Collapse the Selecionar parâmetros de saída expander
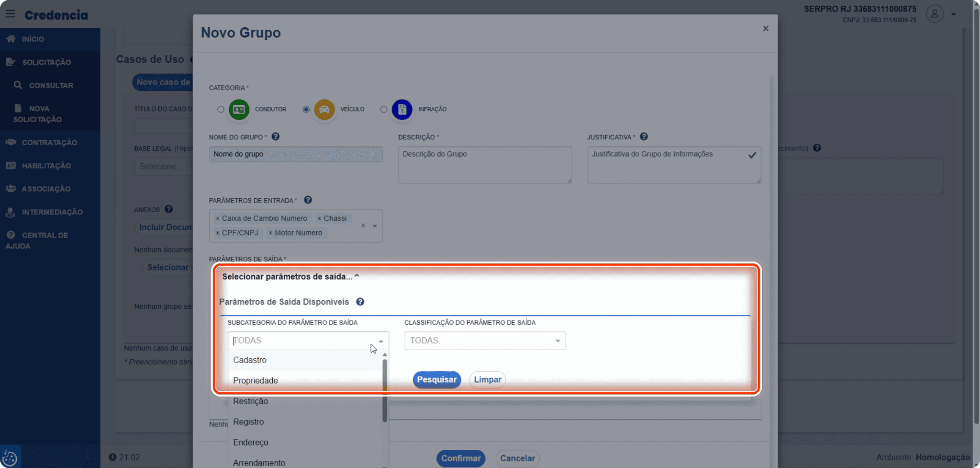 click(290, 276)
